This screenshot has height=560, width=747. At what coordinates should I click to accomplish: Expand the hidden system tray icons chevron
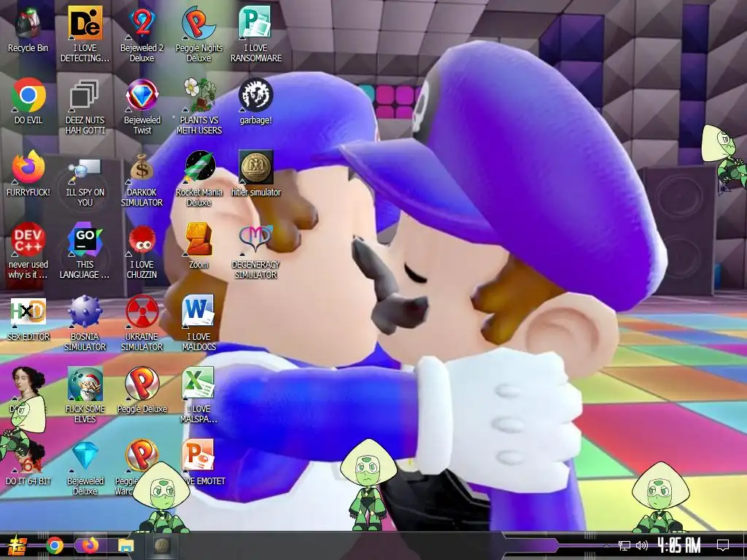click(x=606, y=546)
